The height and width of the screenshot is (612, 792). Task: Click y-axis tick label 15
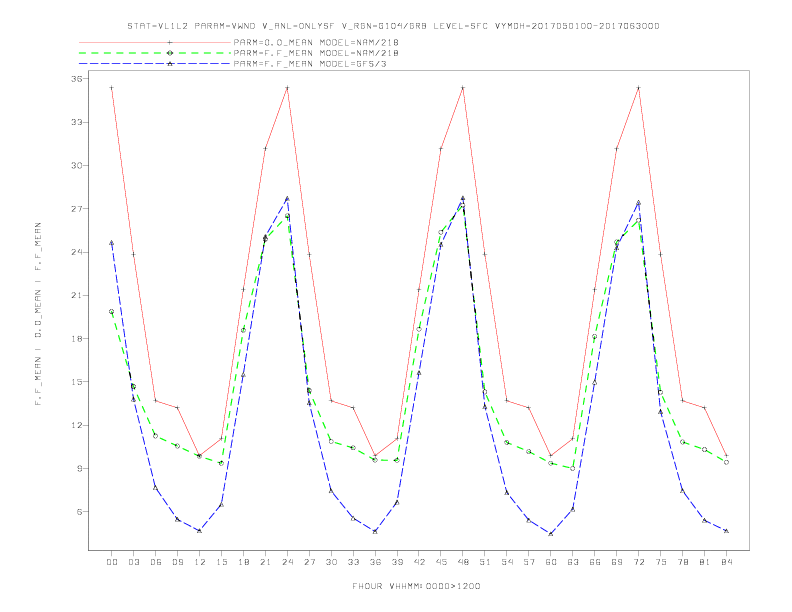pyautogui.click(x=77, y=382)
